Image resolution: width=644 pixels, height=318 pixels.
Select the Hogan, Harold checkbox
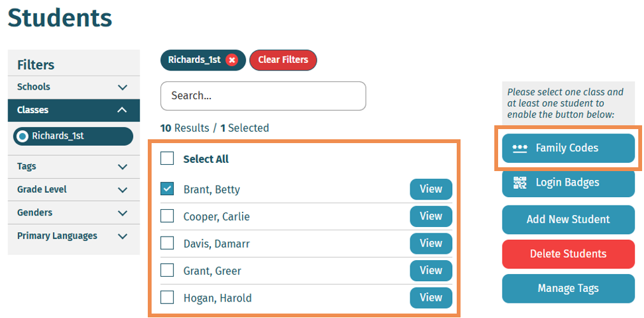[x=167, y=297]
